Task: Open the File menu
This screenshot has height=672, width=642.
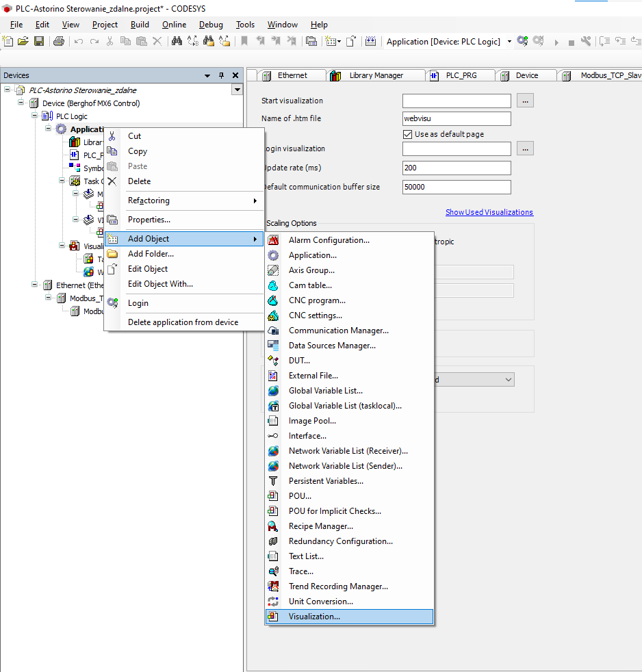Action: click(16, 25)
